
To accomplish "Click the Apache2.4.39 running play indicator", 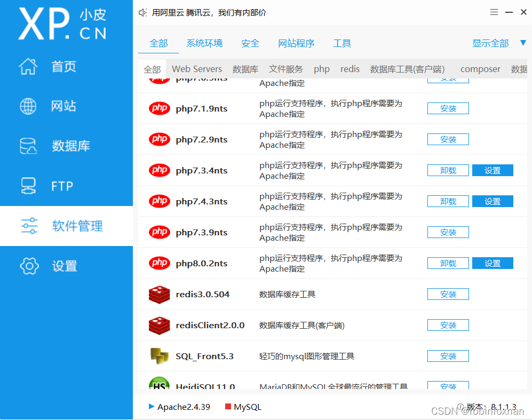I will [152, 407].
